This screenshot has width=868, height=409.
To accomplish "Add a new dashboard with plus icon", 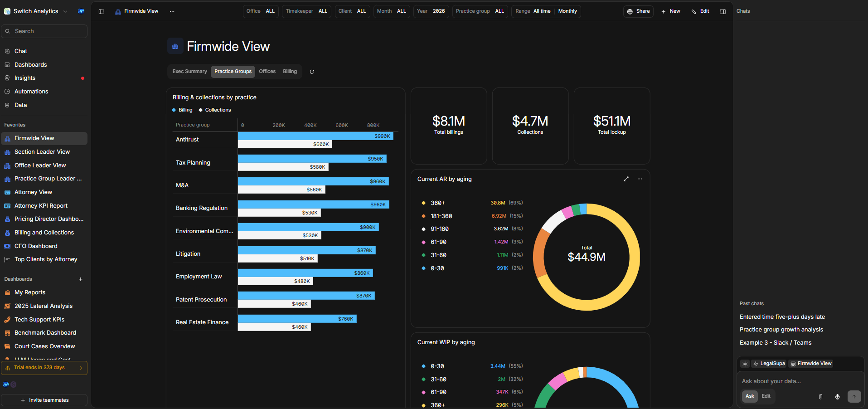I will coord(81,279).
